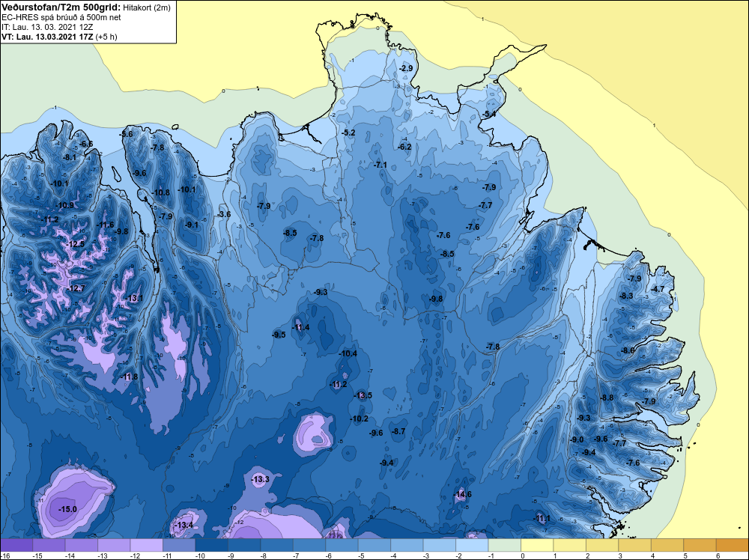This screenshot has width=749, height=560.
Task: Select the 'IT: Lau. 13. 03. 2021 12Z' line
Action: tap(47, 27)
